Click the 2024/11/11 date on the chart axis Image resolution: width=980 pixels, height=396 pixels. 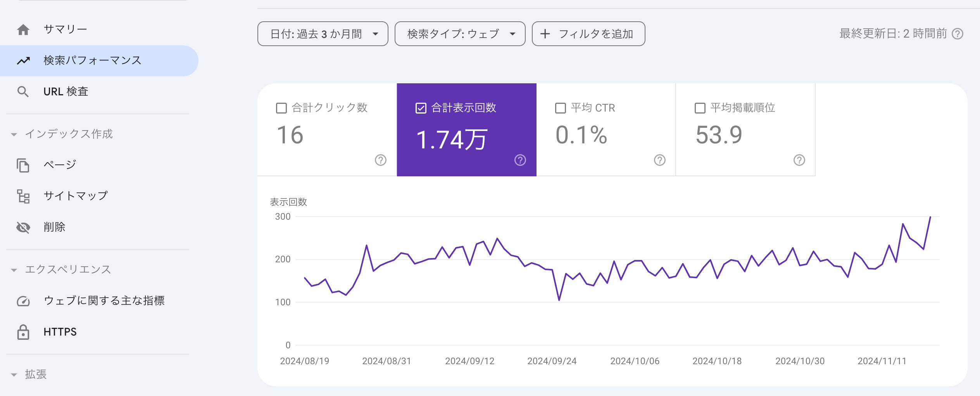coord(882,361)
